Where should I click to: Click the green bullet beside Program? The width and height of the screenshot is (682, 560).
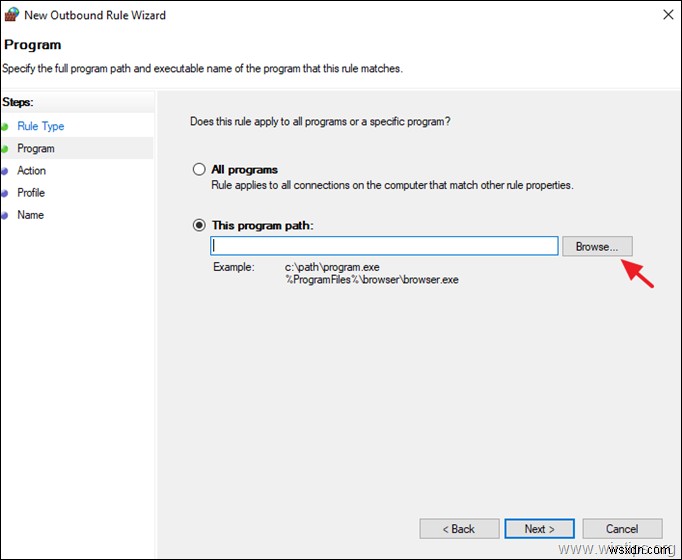[x=5, y=149]
